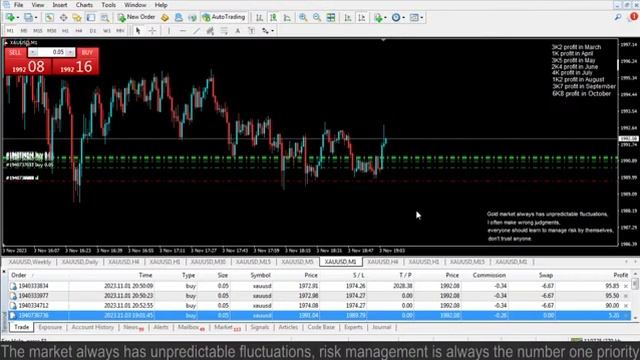Toggle the AutoTrading button
The image size is (640, 360).
[224, 17]
